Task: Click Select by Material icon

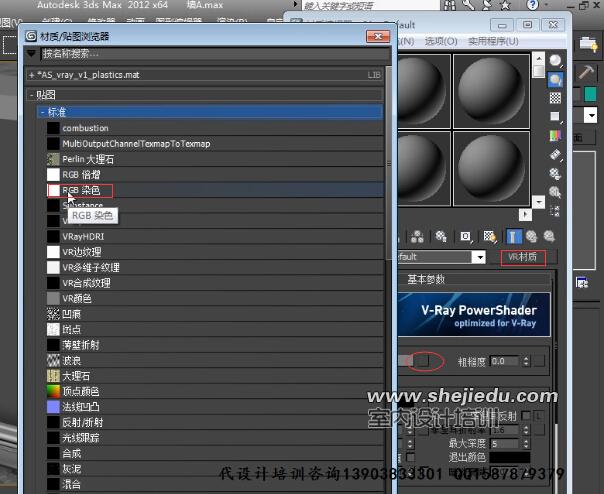Action: click(x=555, y=192)
